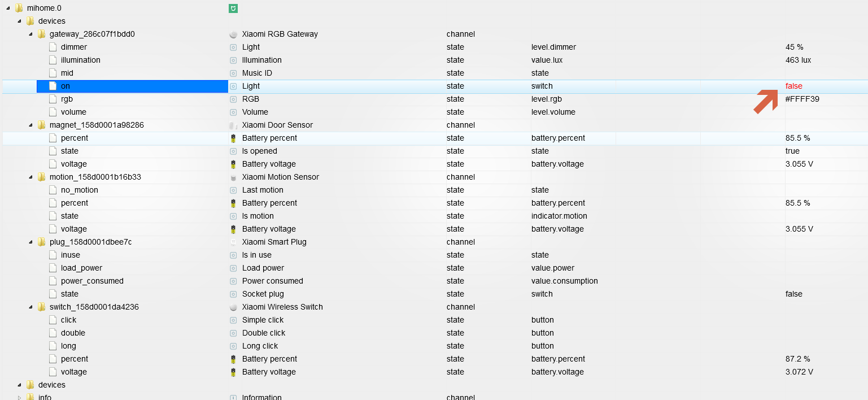Toggle arrow of devices folder containing gateway
Image resolution: width=868 pixels, height=400 pixels.
pyautogui.click(x=19, y=21)
